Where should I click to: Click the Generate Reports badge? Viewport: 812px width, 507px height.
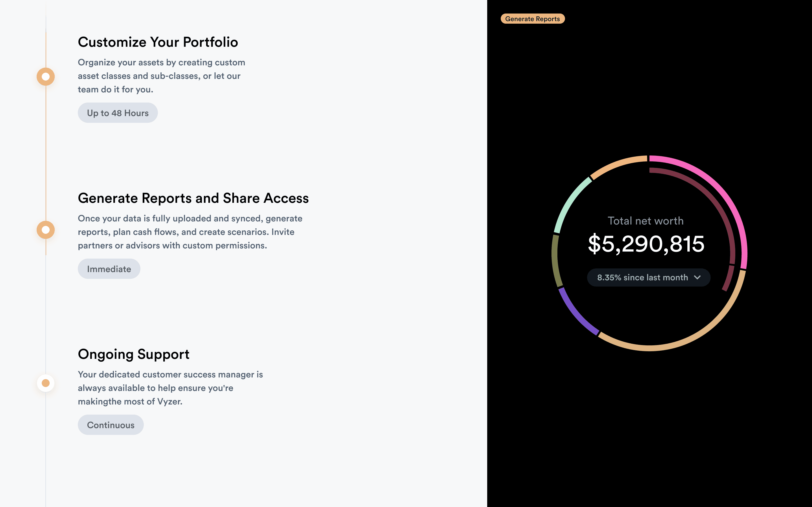tap(533, 19)
